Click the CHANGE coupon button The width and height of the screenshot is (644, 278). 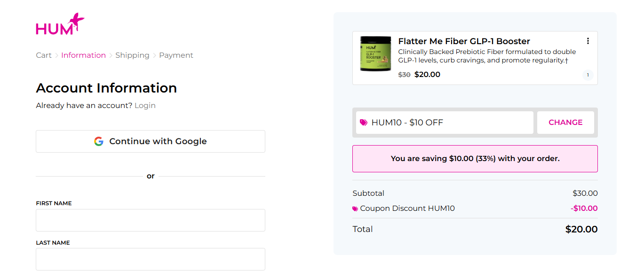(565, 122)
